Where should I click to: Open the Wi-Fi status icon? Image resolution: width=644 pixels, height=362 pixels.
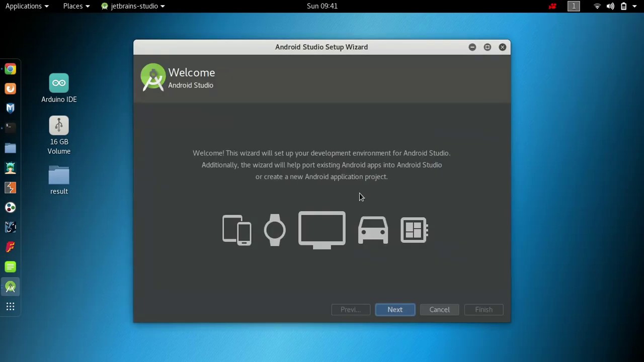pos(597,6)
